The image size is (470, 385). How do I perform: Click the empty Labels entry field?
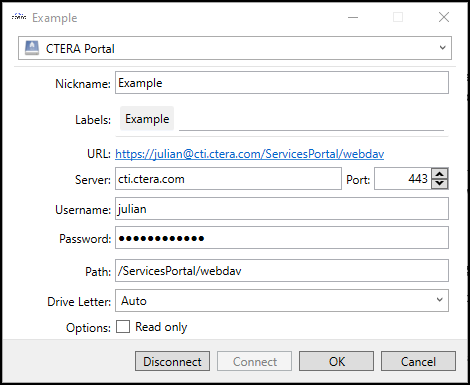coord(311,120)
